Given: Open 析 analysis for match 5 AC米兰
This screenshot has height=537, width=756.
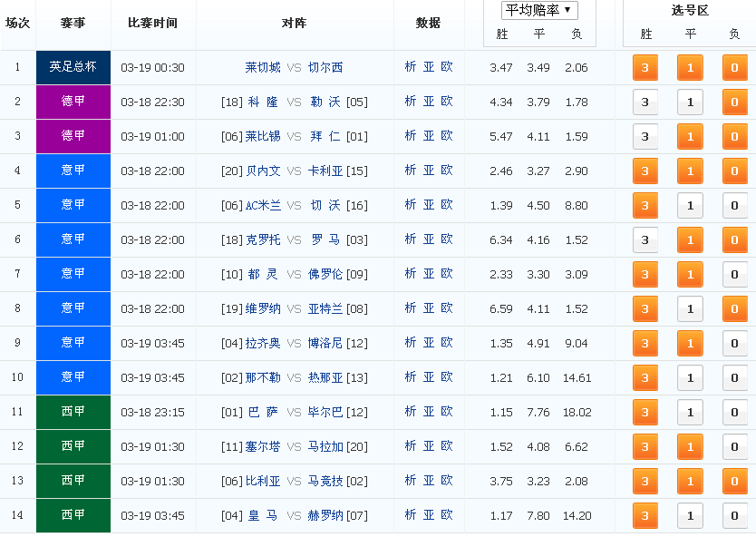Looking at the screenshot, I should tap(411, 205).
